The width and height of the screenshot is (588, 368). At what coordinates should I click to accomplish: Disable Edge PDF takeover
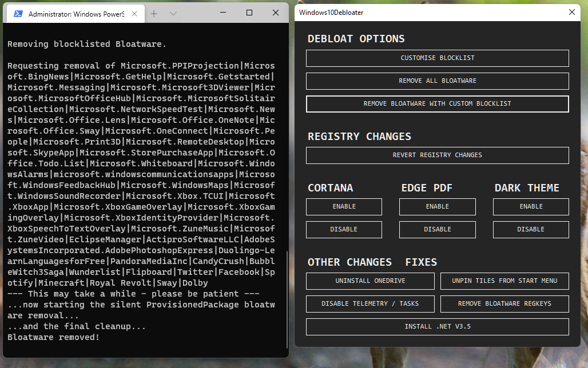pos(437,230)
